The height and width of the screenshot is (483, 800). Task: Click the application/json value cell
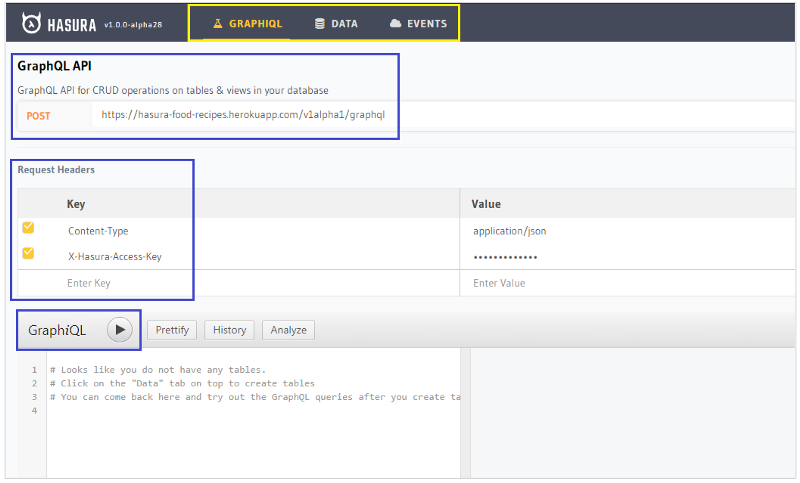pos(509,231)
